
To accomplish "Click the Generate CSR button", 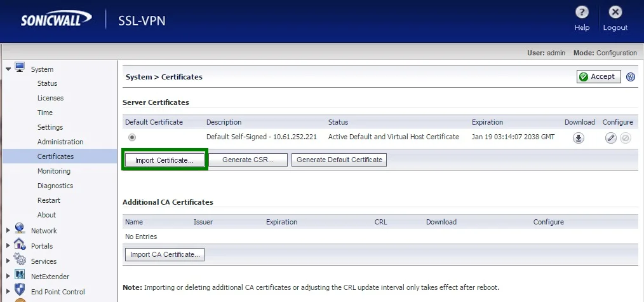I will click(248, 160).
